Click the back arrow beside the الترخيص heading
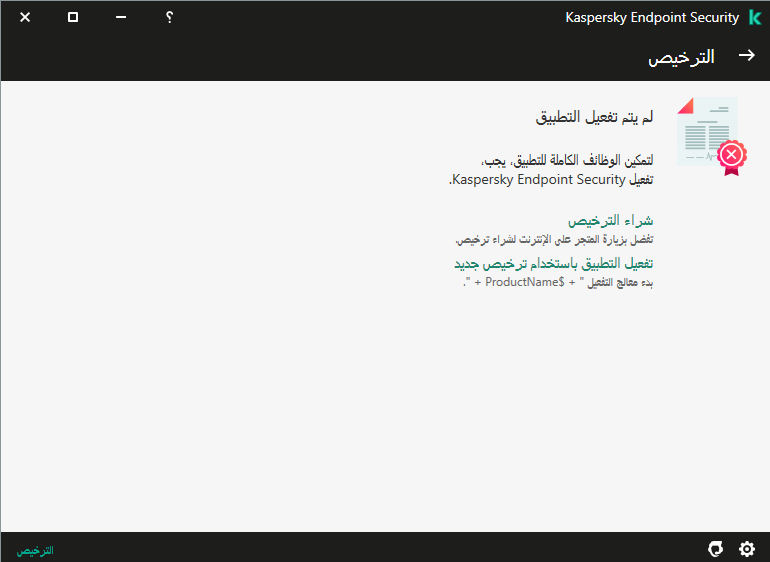Viewport: 770px width, 562px height. pos(746,56)
